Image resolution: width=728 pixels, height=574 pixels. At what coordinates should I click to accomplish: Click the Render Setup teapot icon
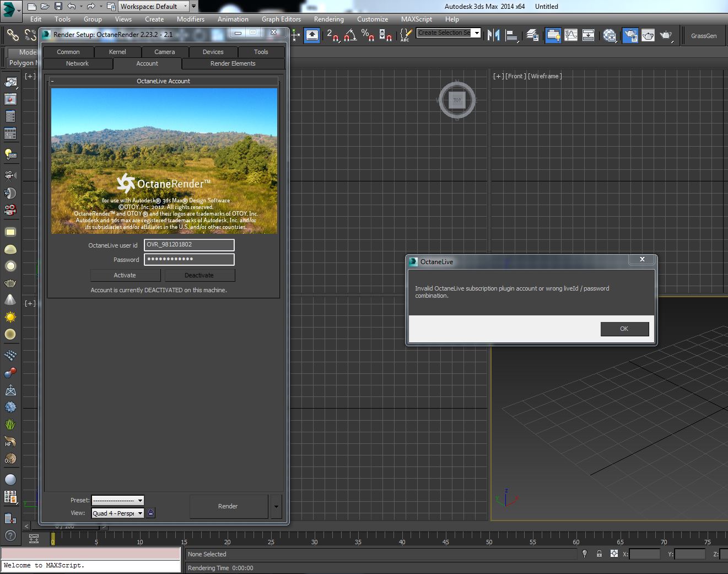tap(630, 35)
